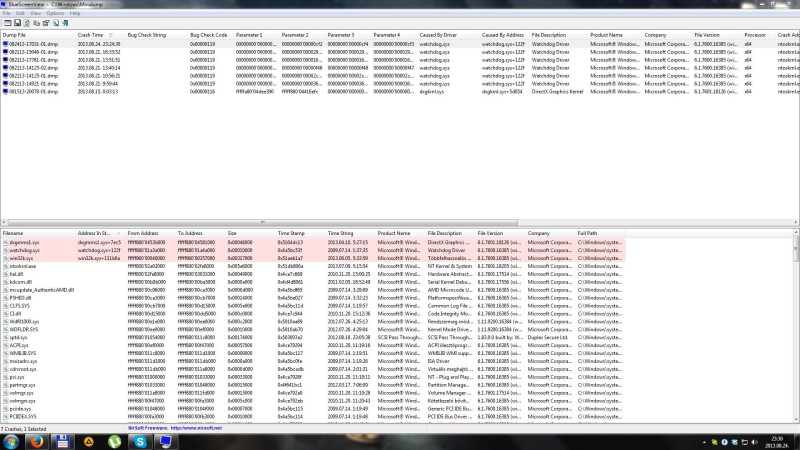The image size is (800, 450).
Task: Sort by Caused By Driver column header
Action: (x=448, y=35)
